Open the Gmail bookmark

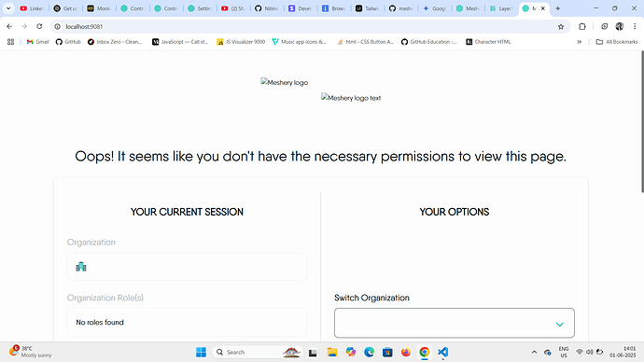coord(37,42)
